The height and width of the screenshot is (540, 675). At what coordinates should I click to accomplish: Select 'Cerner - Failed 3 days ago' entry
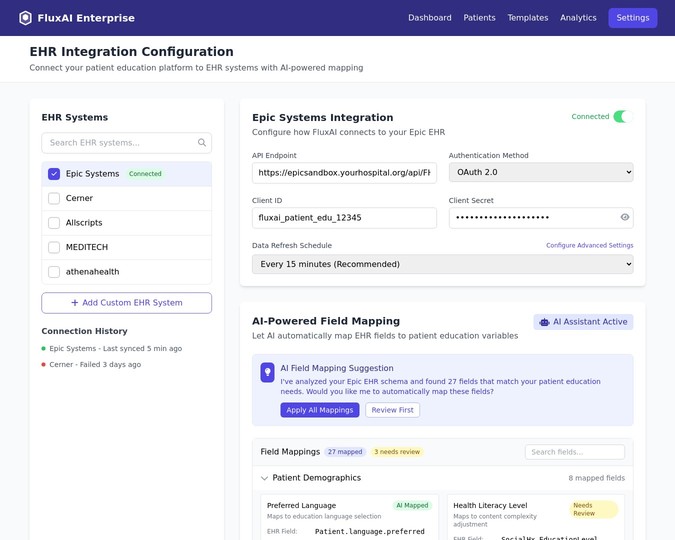tap(95, 364)
